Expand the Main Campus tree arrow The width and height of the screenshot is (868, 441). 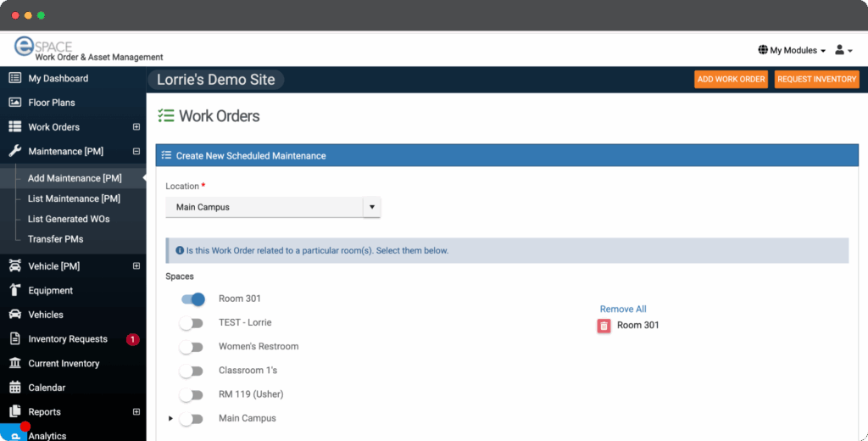[x=170, y=419]
